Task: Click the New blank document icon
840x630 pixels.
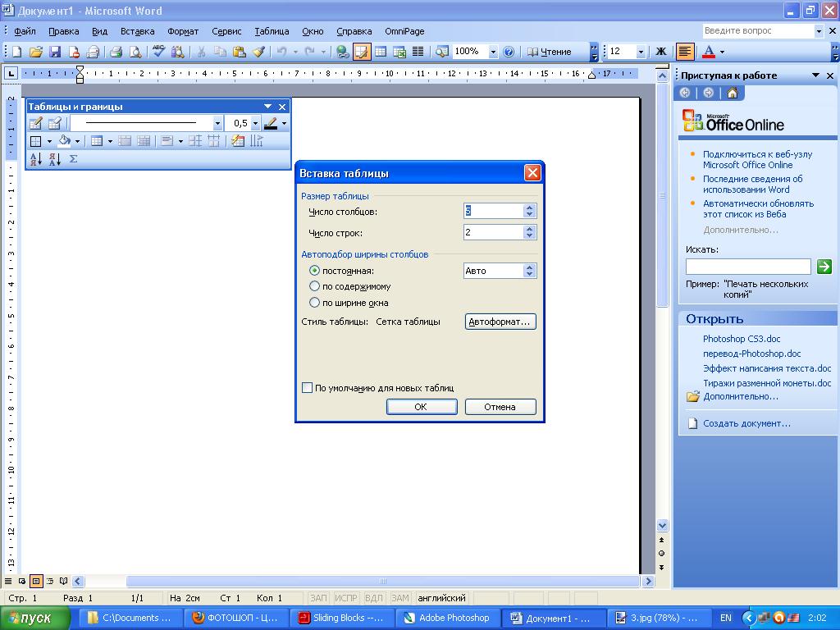Action: pyautogui.click(x=17, y=52)
